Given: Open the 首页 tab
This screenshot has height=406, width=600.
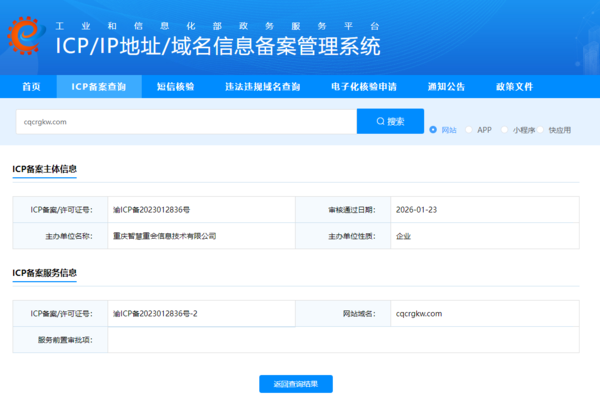Looking at the screenshot, I should pos(31,87).
